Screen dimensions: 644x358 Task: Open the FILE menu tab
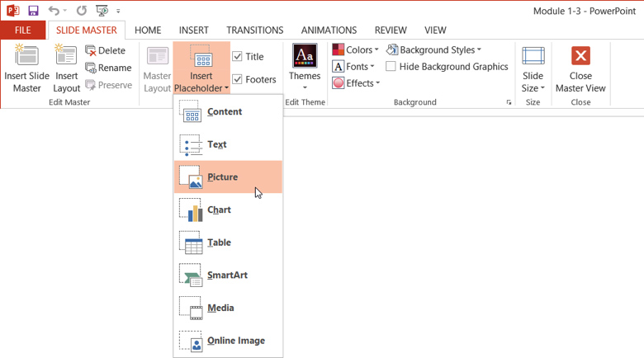pyautogui.click(x=22, y=31)
